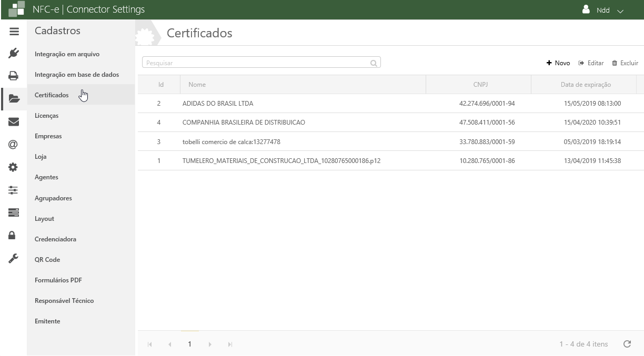Click the wrench tools sidebar icon
Image resolution: width=644 pixels, height=356 pixels.
pos(14,258)
